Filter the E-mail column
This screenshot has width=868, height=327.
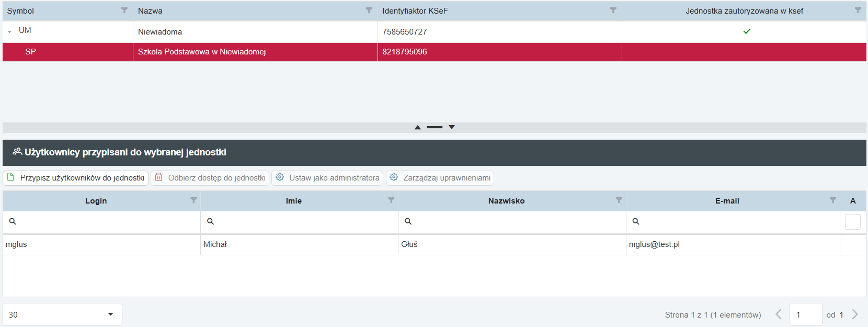point(832,200)
